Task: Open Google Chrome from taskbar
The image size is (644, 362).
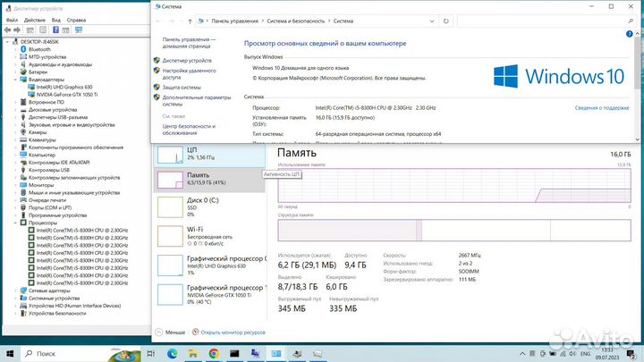Action: click(x=214, y=353)
